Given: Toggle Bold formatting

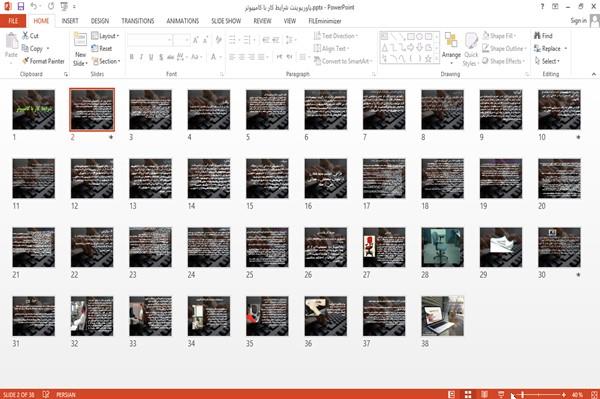Looking at the screenshot, I should pyautogui.click(x=132, y=57).
